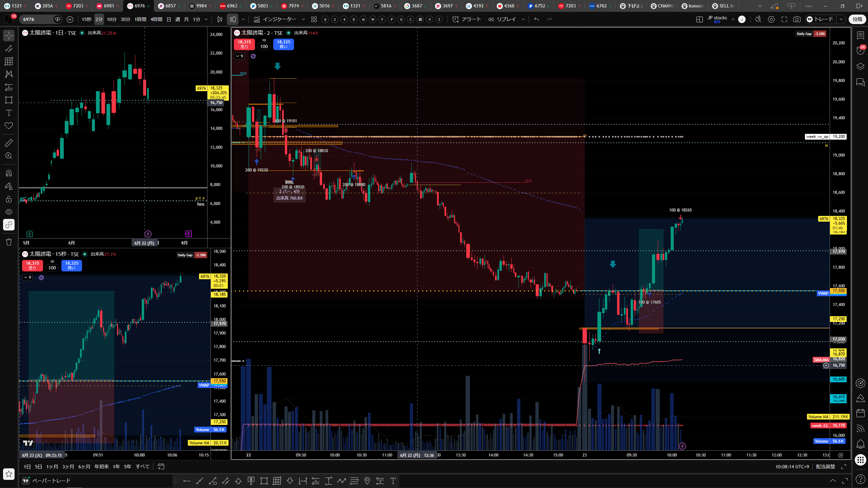868x488 pixels.
Task: Select the ruler measure tool
Action: click(x=9, y=143)
